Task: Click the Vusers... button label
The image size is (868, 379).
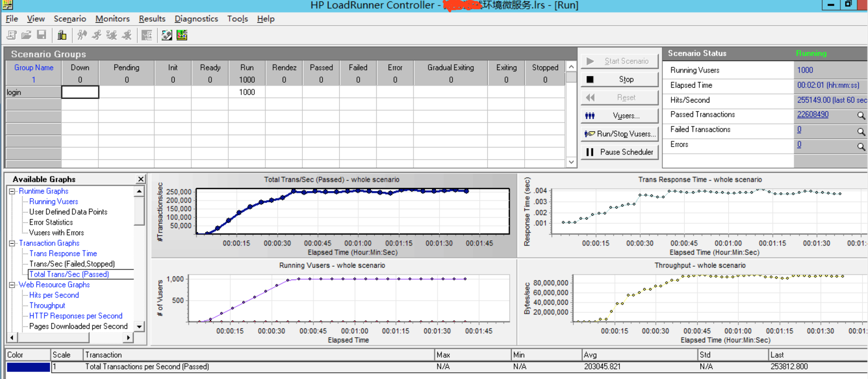Action: tap(626, 116)
